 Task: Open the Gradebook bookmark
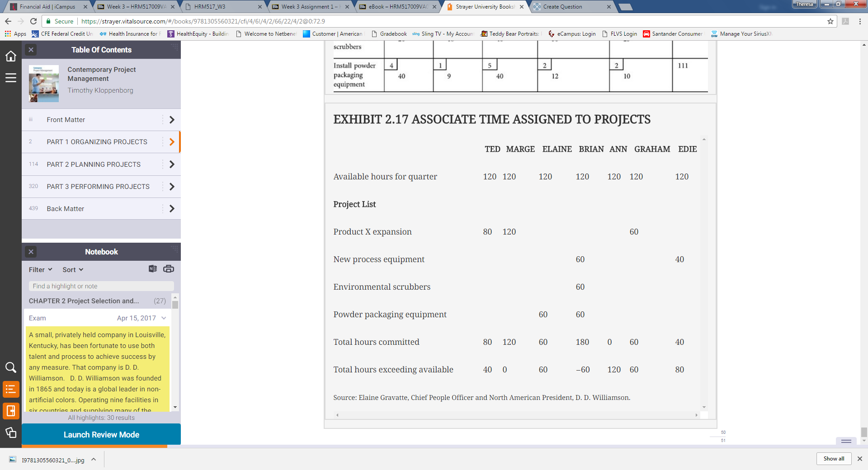point(389,33)
